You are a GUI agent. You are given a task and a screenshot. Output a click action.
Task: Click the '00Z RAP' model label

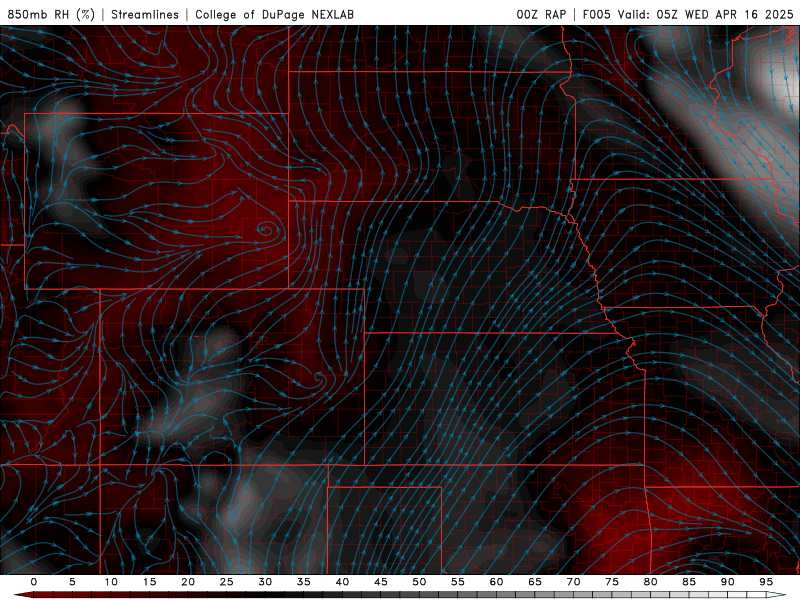(541, 14)
